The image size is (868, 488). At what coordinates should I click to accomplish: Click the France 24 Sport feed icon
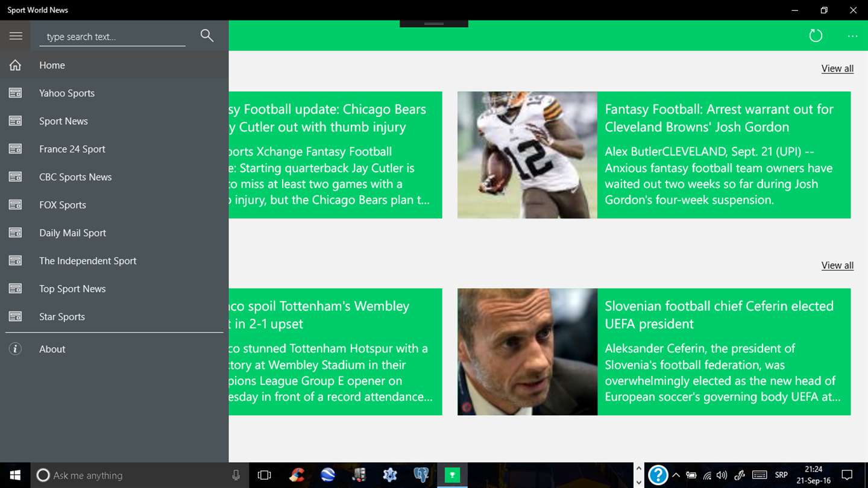click(15, 149)
